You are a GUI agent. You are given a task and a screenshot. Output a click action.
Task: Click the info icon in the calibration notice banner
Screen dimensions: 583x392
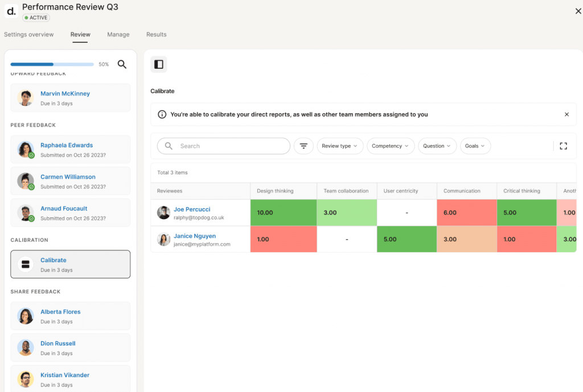coord(163,114)
